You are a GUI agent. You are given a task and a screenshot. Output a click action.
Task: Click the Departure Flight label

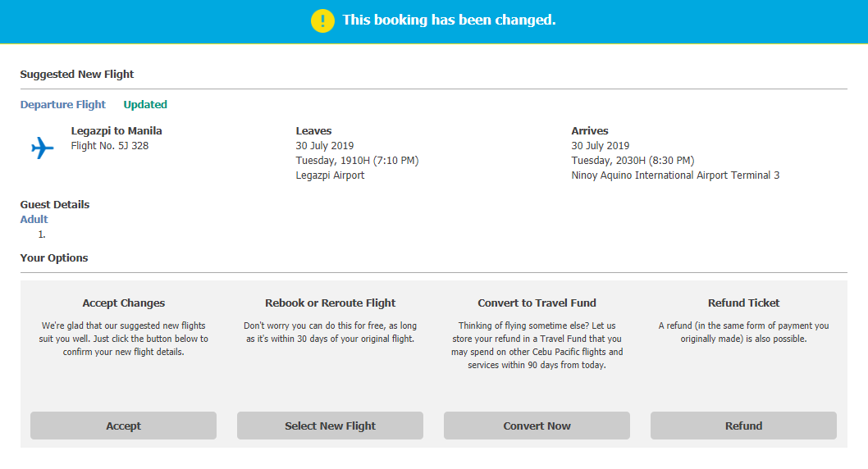coord(63,104)
